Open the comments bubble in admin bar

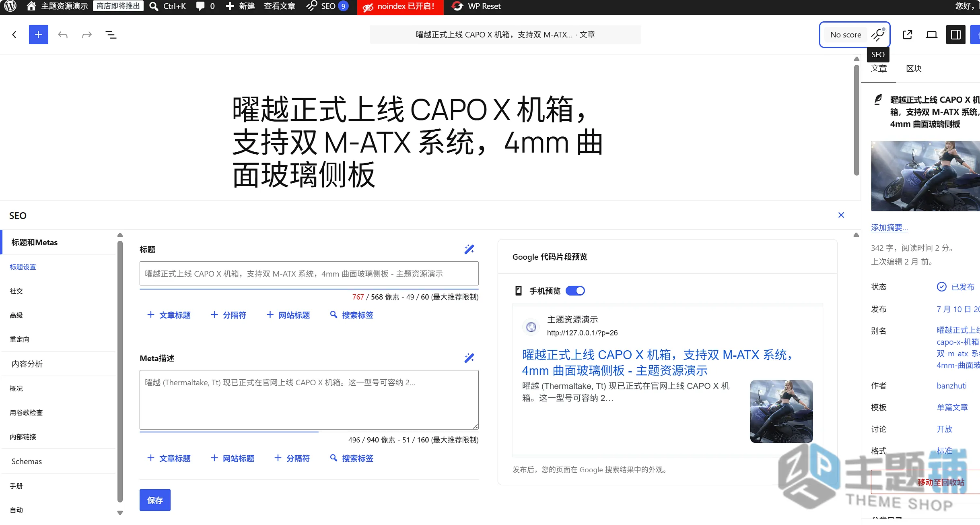[x=205, y=6]
